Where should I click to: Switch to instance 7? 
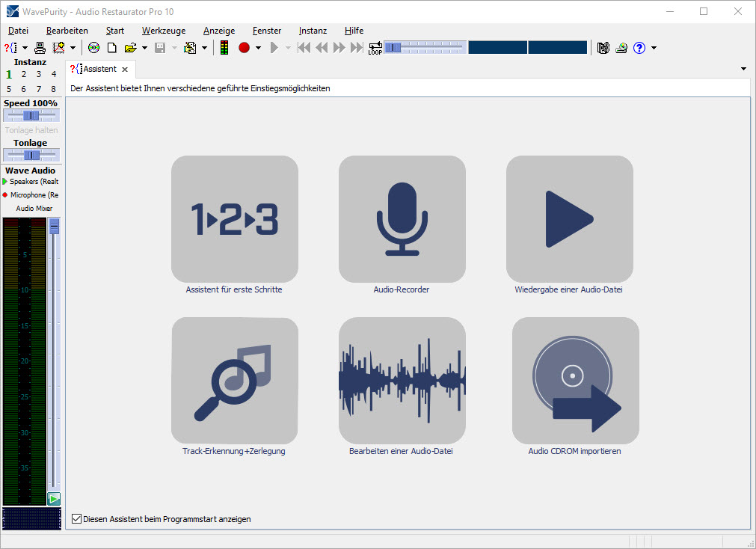[x=39, y=89]
